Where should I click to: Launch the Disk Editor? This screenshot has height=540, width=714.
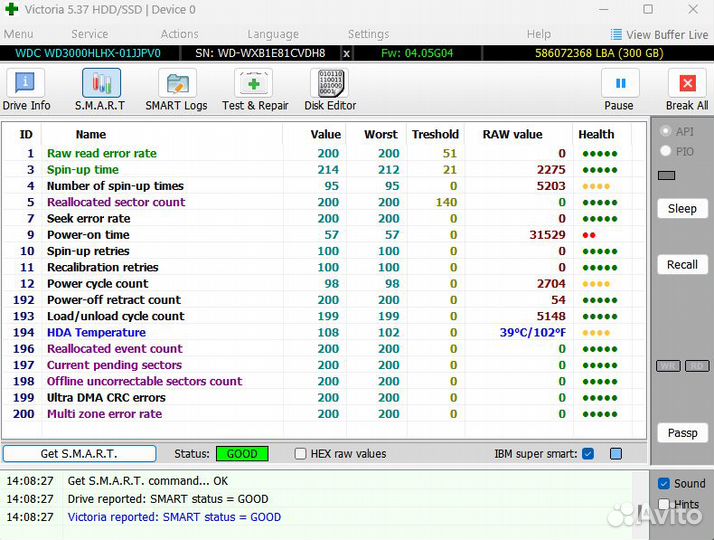(x=330, y=90)
